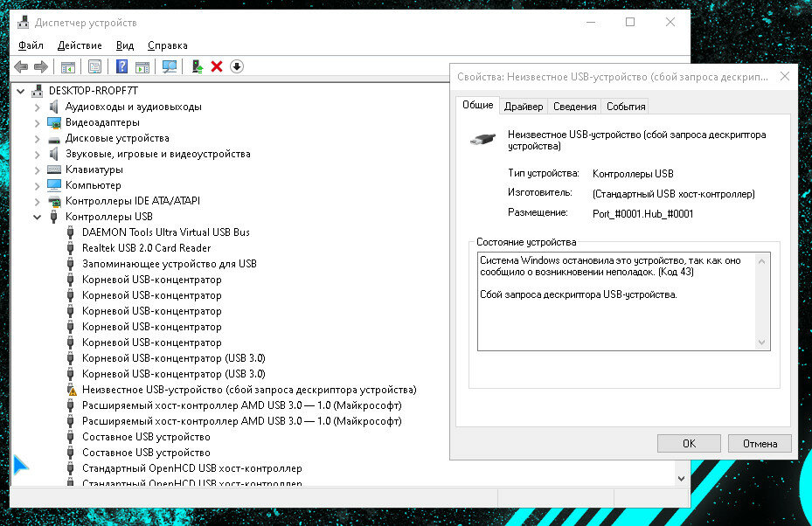
Task: Expand Дисковые устройства
Action: click(38, 139)
